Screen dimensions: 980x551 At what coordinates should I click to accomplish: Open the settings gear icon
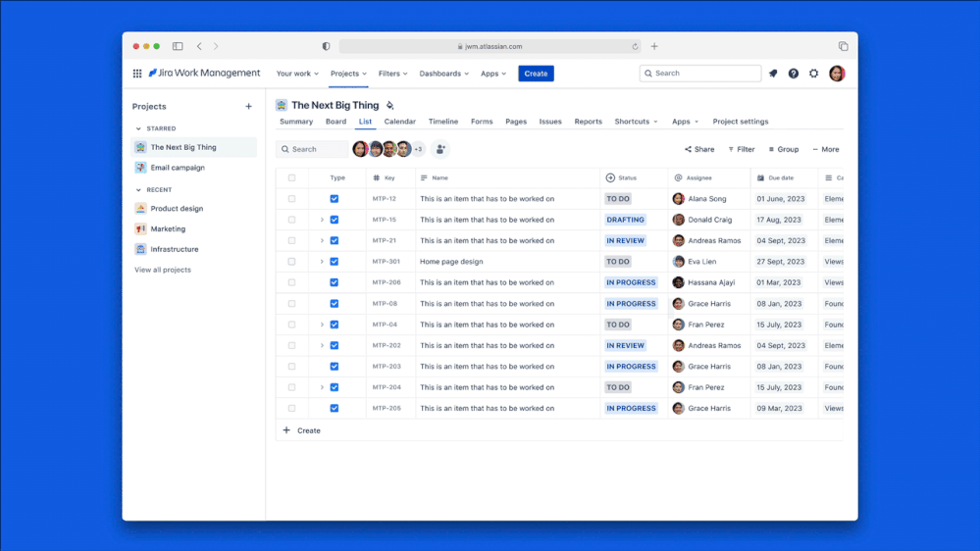[814, 74]
